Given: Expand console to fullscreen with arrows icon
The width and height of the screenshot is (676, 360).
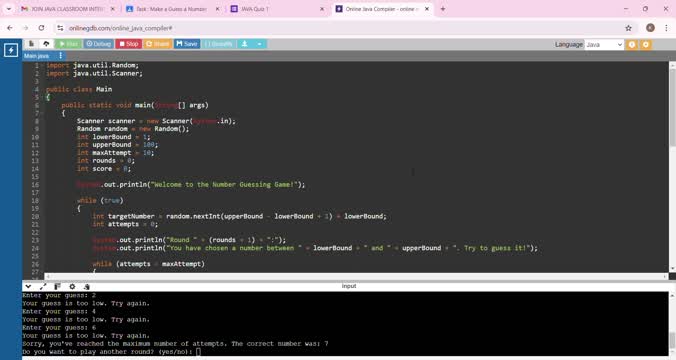Looking at the screenshot, I should point(43,286).
